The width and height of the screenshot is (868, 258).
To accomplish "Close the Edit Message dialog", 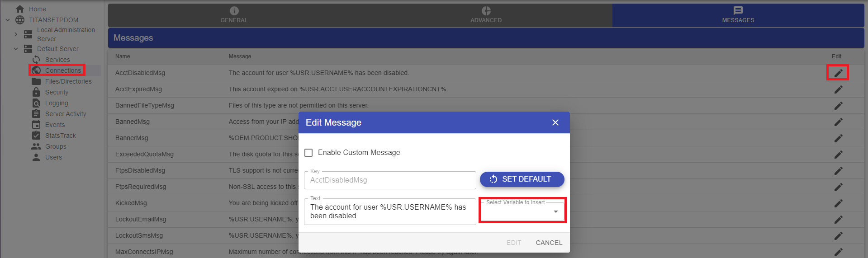I will point(555,122).
